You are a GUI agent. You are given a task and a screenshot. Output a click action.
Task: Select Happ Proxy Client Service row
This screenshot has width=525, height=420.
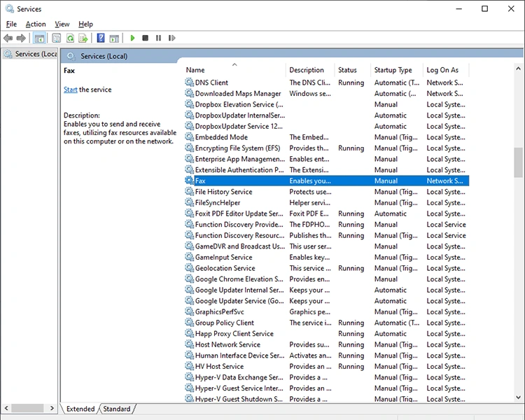point(326,334)
